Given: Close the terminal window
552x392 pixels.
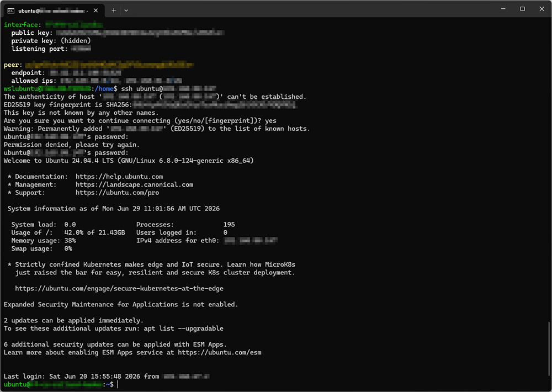Looking at the screenshot, I should (542, 9).
